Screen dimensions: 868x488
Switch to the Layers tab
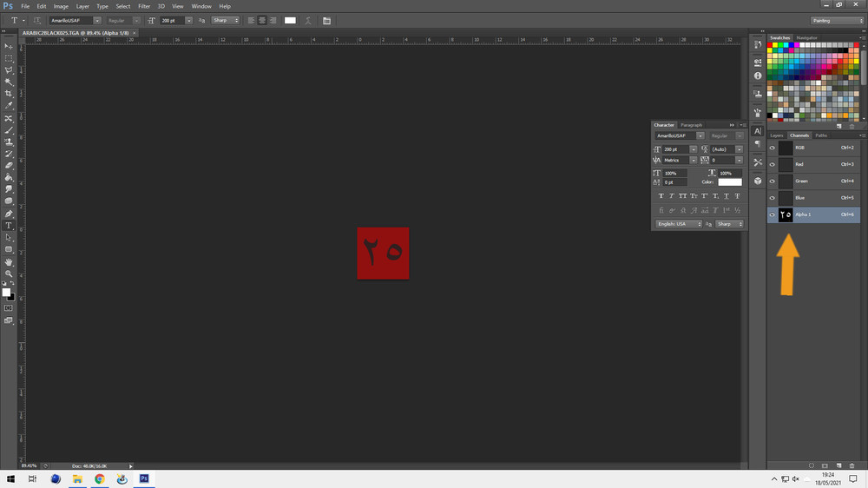pyautogui.click(x=777, y=135)
